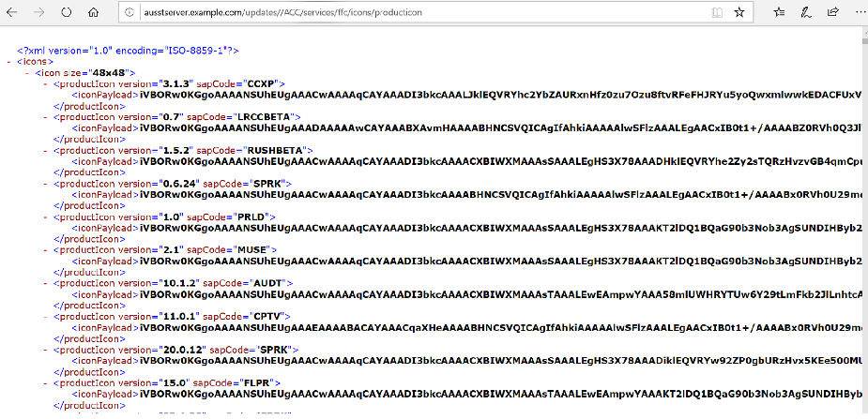
Task: Click the version value 10.1.2
Action: 177,284
